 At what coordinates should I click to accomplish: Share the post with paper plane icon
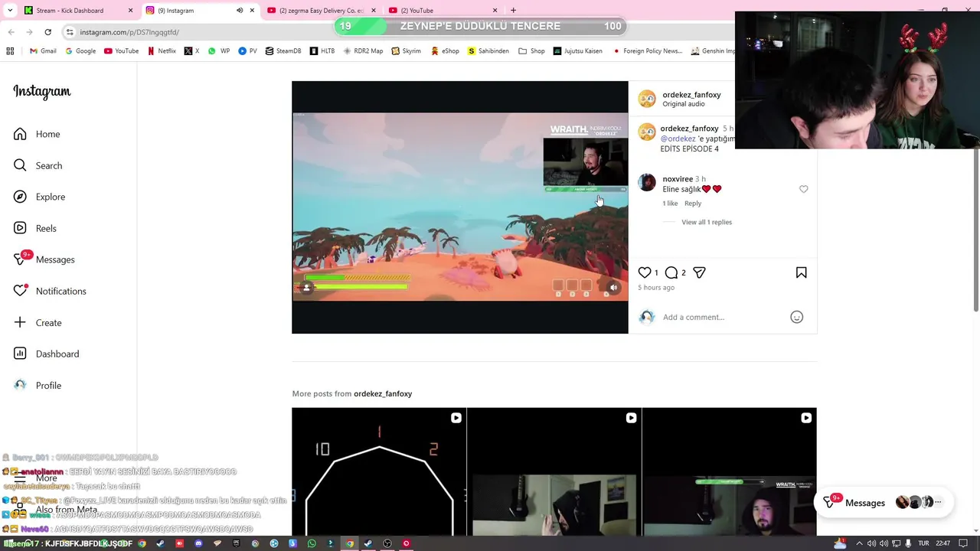(699, 272)
